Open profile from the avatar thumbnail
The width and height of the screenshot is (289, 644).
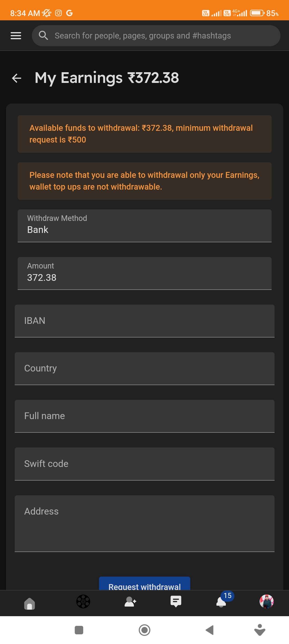[x=267, y=601]
